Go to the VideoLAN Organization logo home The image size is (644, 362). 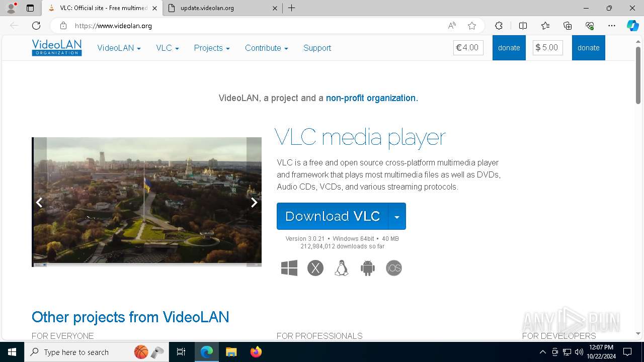coord(56,48)
